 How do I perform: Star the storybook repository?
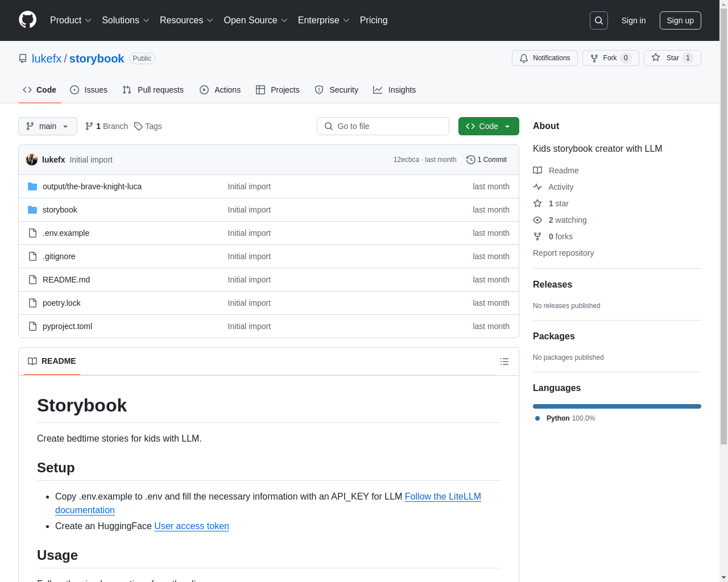(x=672, y=58)
